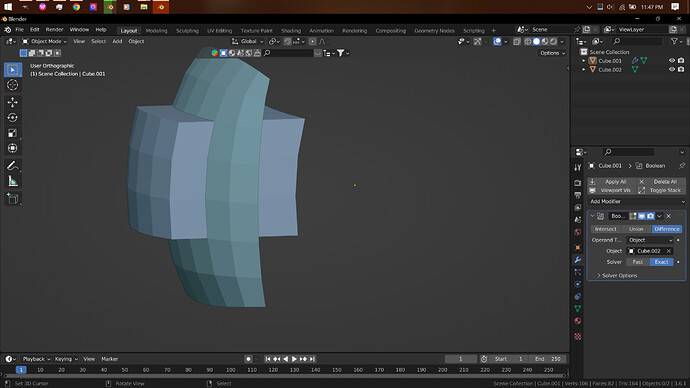
Task: Click Toggle Stack button
Action: point(661,190)
